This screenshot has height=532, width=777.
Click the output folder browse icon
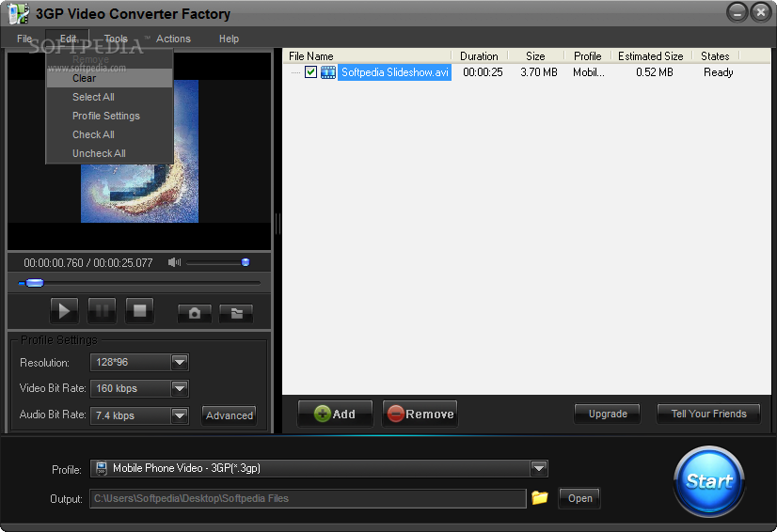pyautogui.click(x=540, y=497)
